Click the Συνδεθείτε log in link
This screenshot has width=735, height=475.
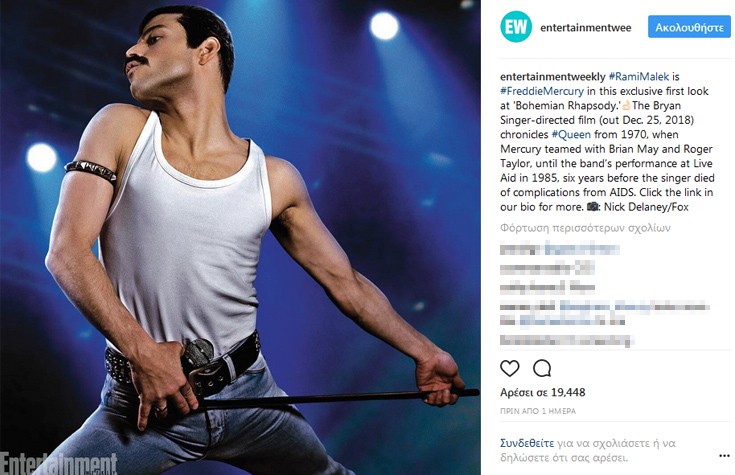click(x=527, y=443)
